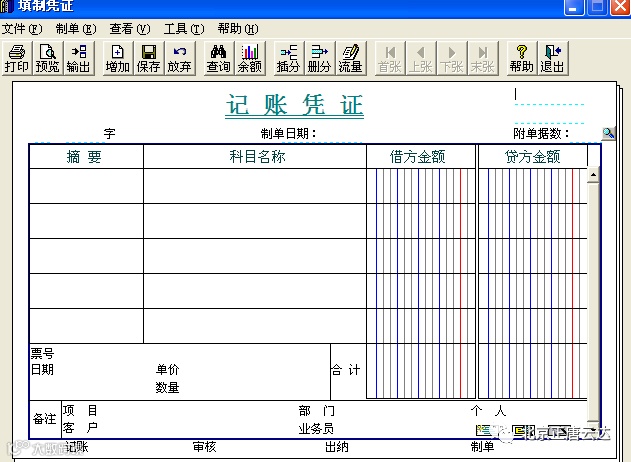Click the 单价 label

point(167,369)
